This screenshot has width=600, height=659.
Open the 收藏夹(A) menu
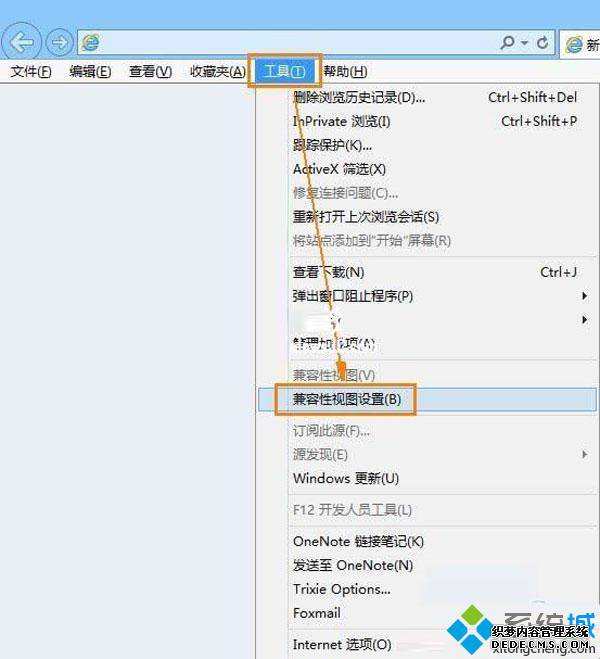218,71
